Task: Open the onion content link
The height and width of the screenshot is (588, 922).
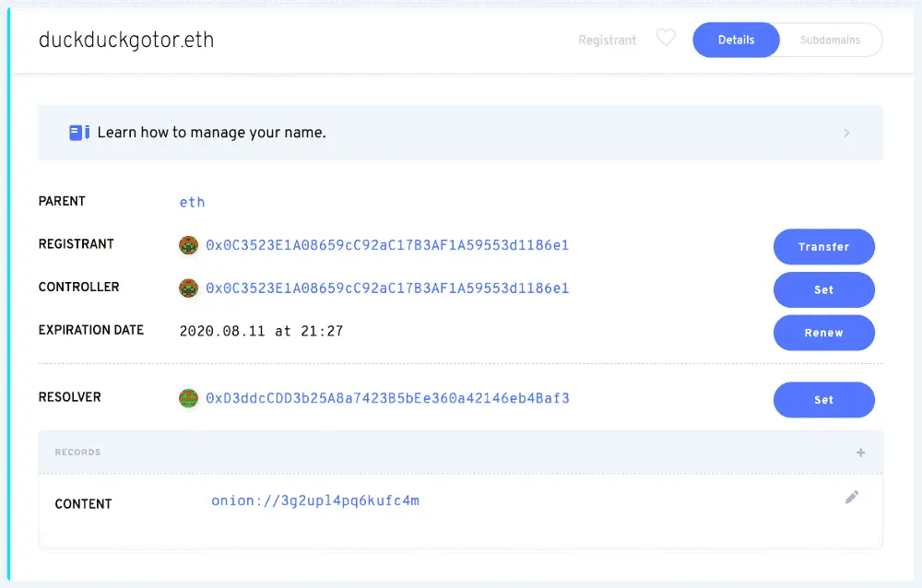Action: coord(315,501)
